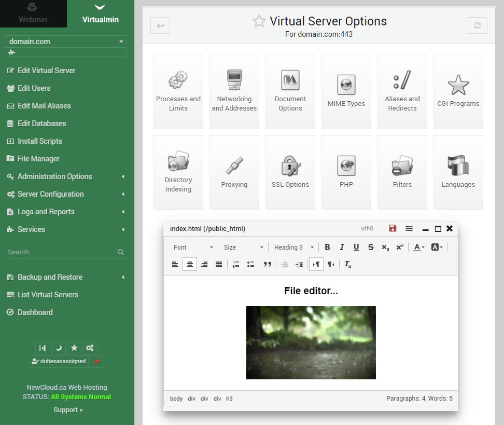Expand Backup and Restore menu
Image resolution: width=504 pixels, height=425 pixels.
tap(66, 277)
